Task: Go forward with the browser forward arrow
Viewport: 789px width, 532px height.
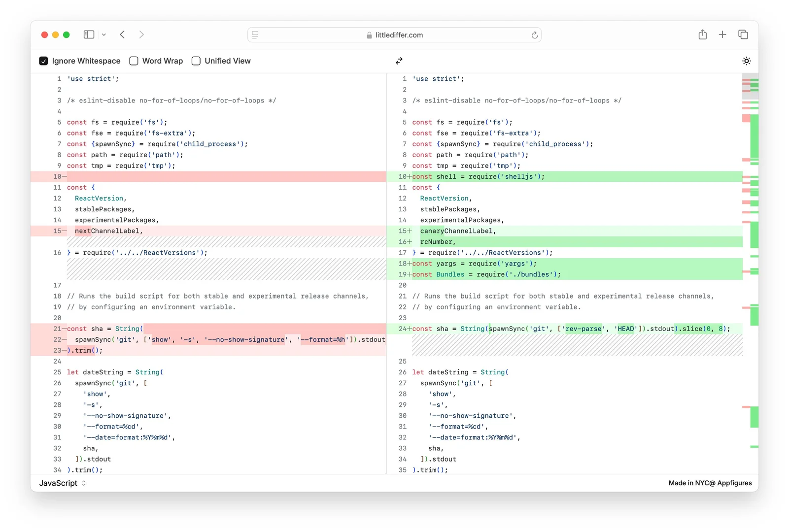Action: [x=141, y=34]
